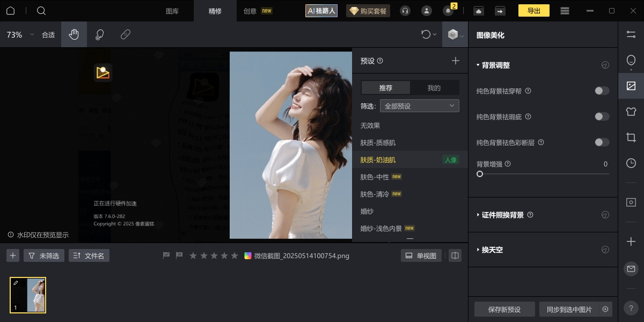Enable 纯色背景祛穿帮 switch

(x=602, y=91)
